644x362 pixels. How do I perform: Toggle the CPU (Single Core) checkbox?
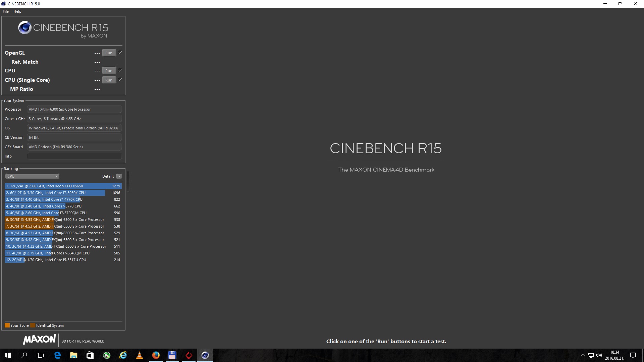coord(120,80)
